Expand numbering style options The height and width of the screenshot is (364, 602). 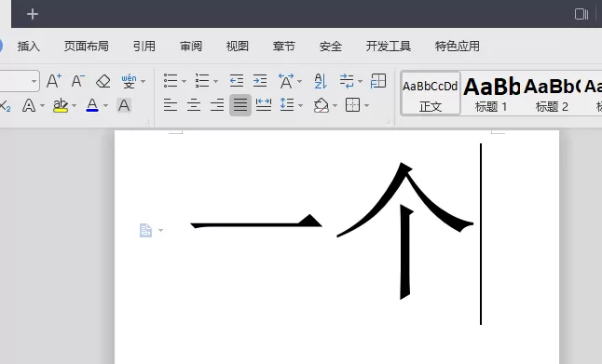point(215,81)
